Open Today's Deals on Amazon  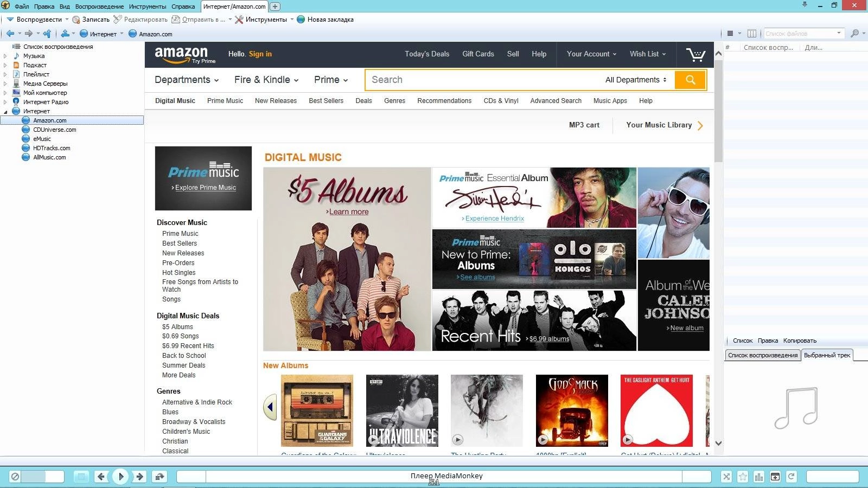[427, 54]
